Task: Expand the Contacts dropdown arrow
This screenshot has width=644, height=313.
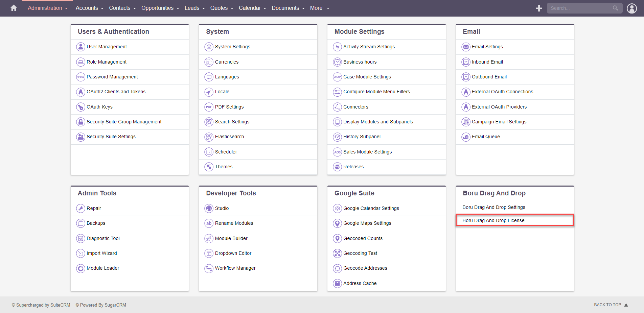Action: coord(135,8)
